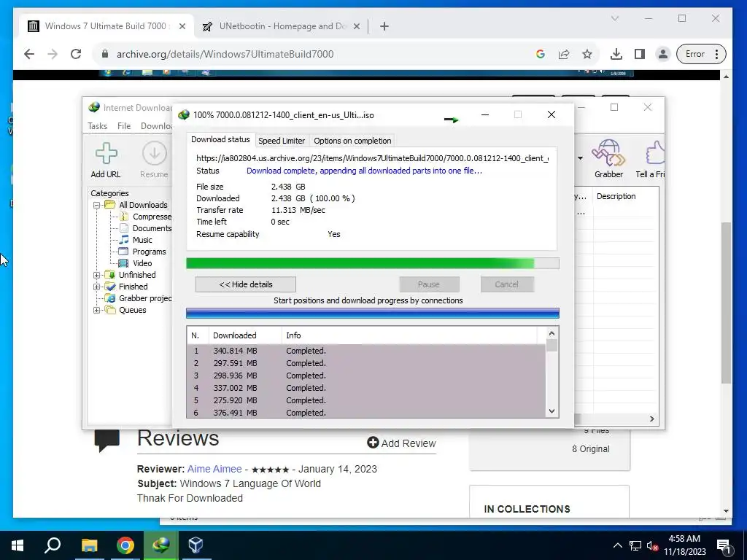Screen dimensions: 747x560
Task: Select connection row with 340.814 MB
Action: click(x=366, y=351)
